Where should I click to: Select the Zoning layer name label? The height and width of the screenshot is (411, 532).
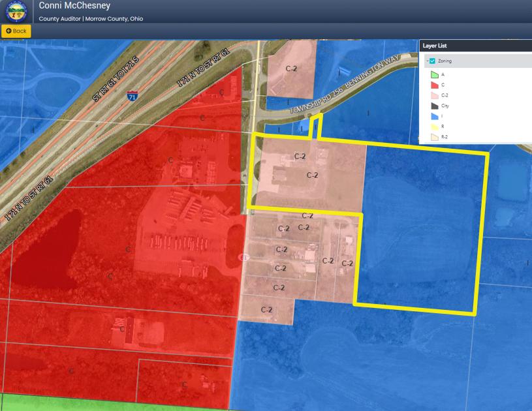tap(445, 61)
